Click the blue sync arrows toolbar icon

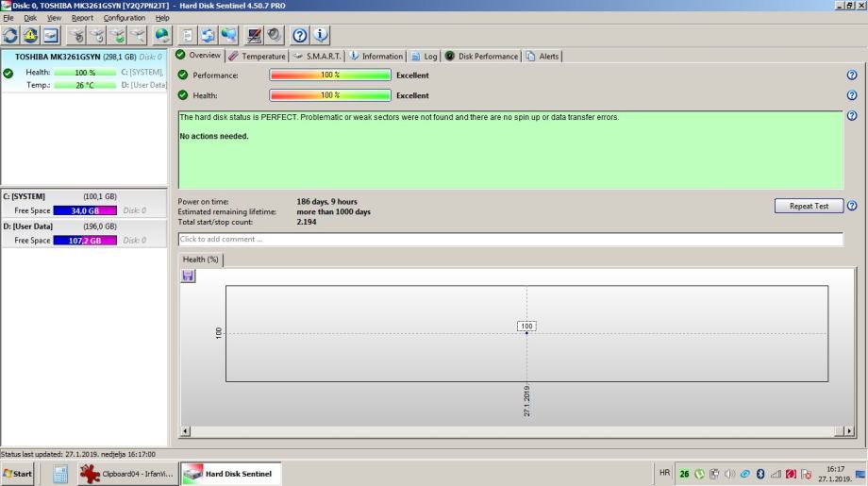click(209, 36)
